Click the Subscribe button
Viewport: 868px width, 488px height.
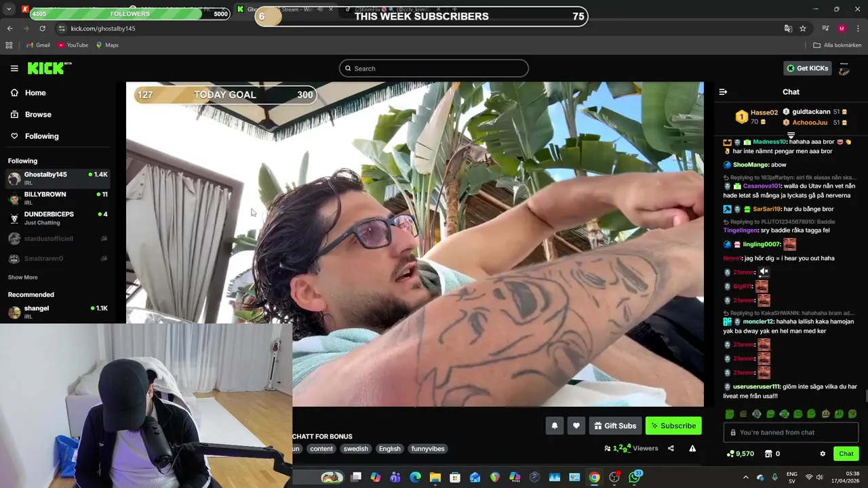pyautogui.click(x=673, y=426)
